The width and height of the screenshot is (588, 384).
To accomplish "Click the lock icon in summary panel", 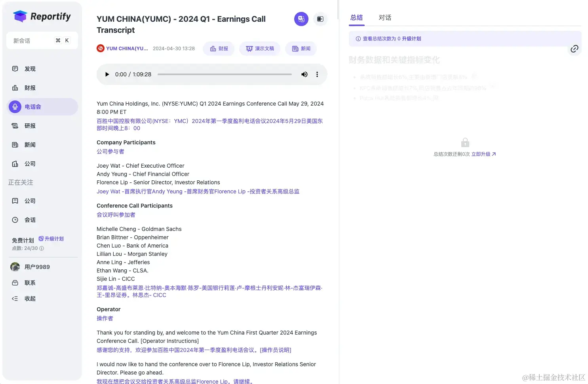I will coord(465,142).
